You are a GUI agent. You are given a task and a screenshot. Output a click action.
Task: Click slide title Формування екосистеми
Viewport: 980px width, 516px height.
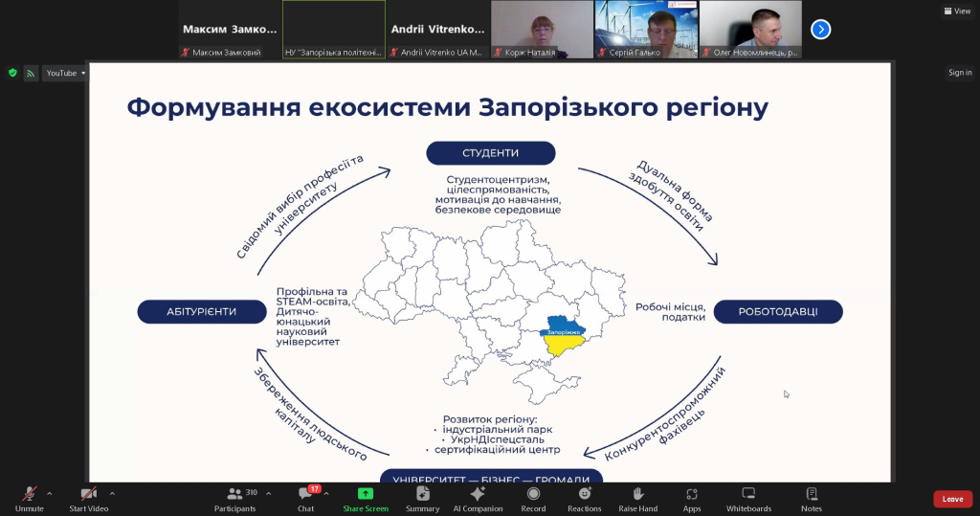click(448, 107)
